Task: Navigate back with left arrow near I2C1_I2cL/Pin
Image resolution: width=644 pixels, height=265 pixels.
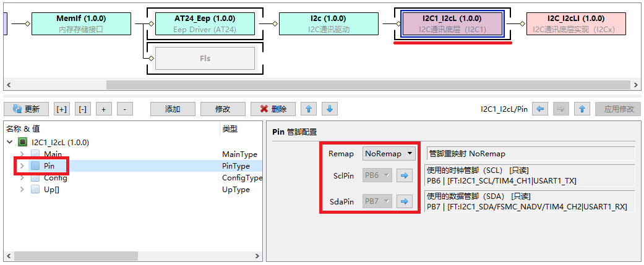Action: coord(540,109)
